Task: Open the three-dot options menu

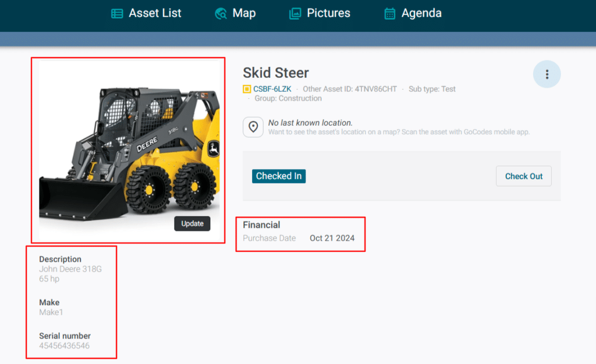Action: point(547,74)
